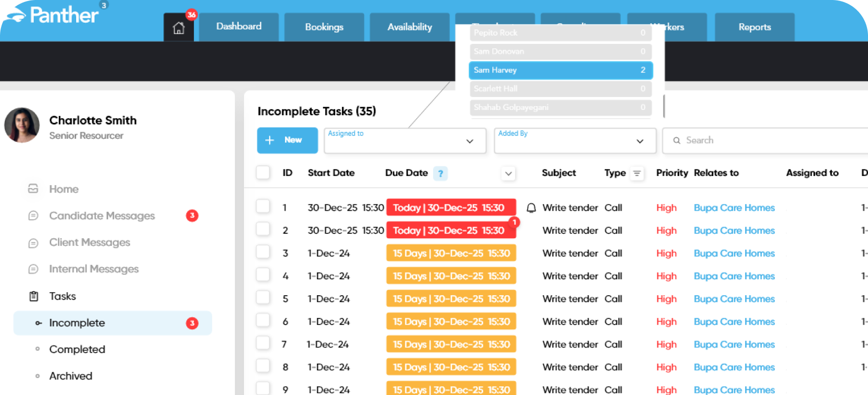Open Internal Messages in the sidebar
Screen dimensions: 868x395
pos(94,269)
